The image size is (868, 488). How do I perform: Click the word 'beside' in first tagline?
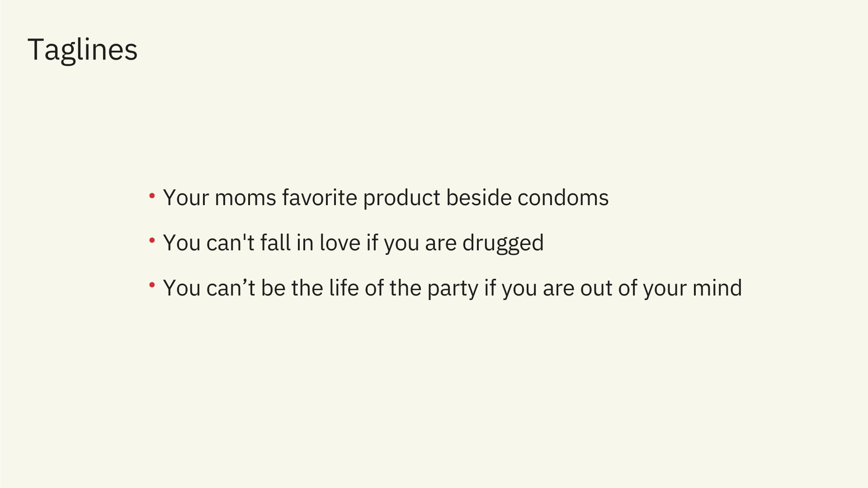(478, 197)
